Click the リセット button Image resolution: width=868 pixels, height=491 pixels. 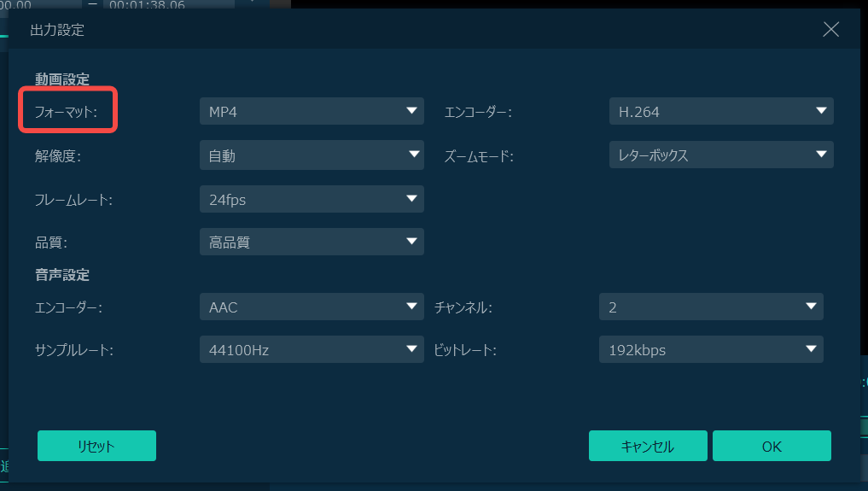coord(97,446)
